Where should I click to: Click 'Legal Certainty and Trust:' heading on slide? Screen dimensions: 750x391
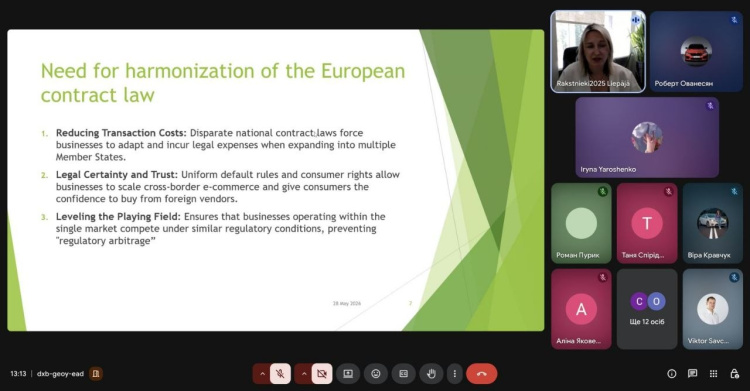(117, 174)
